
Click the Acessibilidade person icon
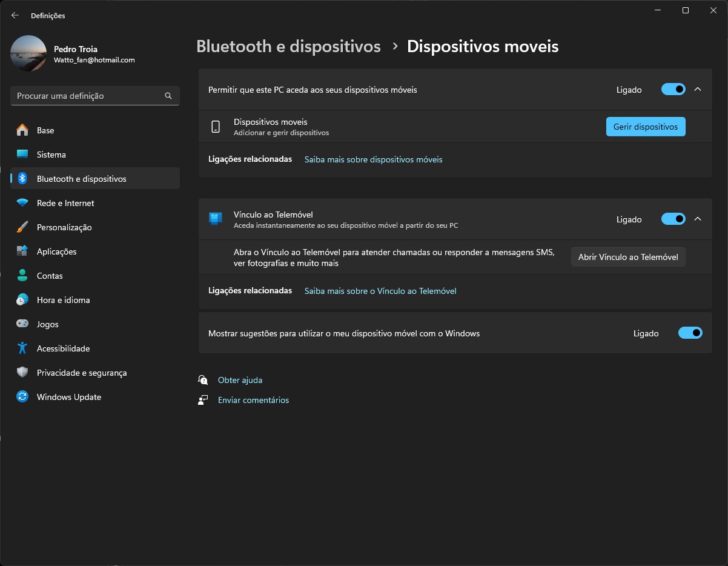click(22, 348)
